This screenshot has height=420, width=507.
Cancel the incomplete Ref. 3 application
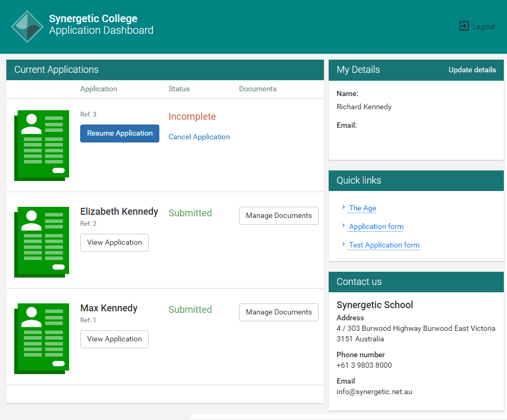coord(199,137)
